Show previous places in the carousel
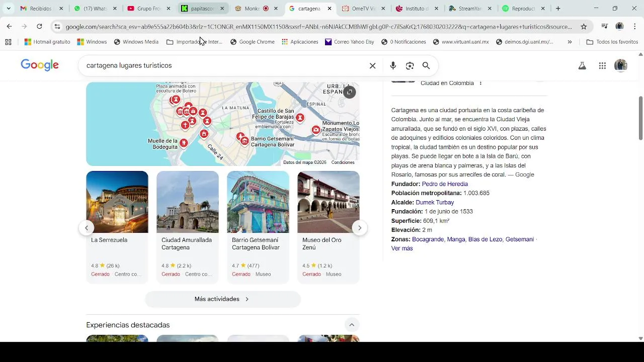Viewport: 644px width, 362px height. (x=86, y=228)
